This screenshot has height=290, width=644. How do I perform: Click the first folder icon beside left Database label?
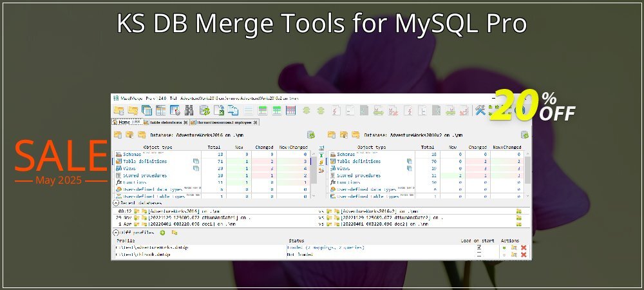tap(118, 135)
